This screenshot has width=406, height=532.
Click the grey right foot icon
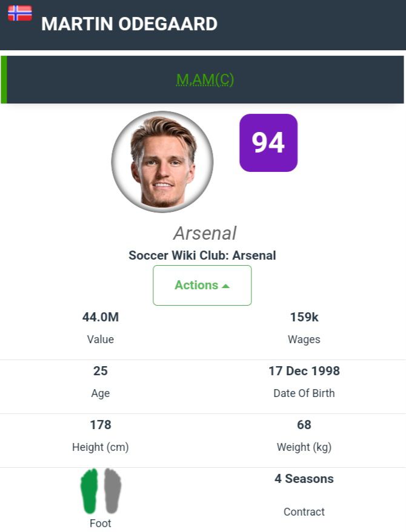click(112, 490)
